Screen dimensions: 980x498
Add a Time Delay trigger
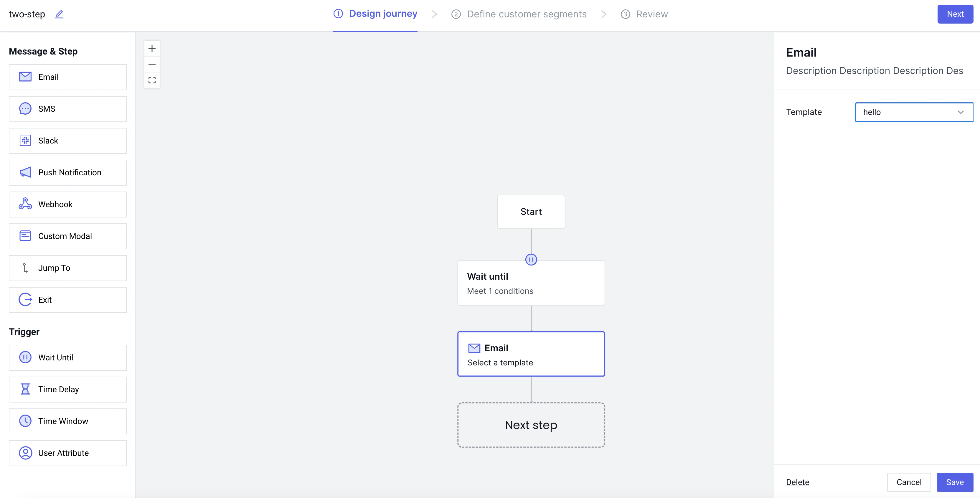(x=67, y=389)
